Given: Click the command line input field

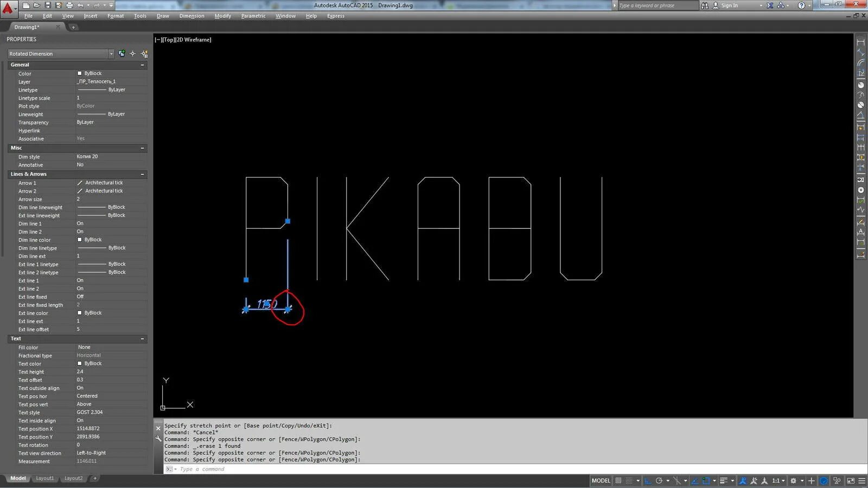Looking at the screenshot, I should [515, 469].
